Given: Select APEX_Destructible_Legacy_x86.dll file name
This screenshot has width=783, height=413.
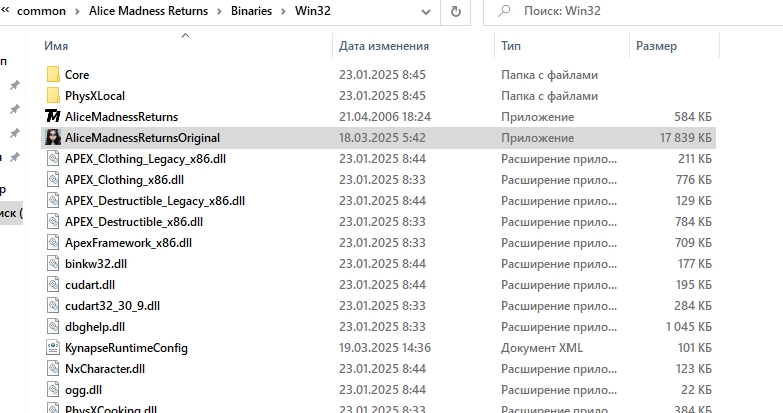Looking at the screenshot, I should [x=155, y=201].
